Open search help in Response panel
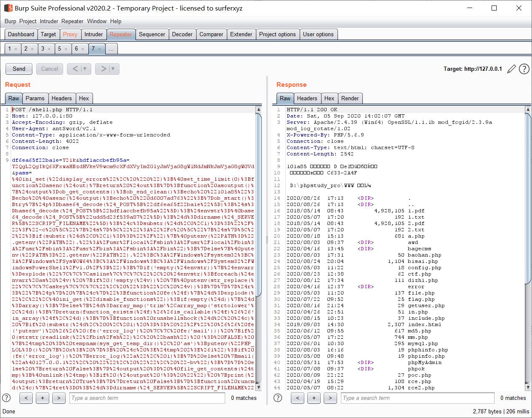Image resolution: width=532 pixels, height=418 pixels. (278, 398)
